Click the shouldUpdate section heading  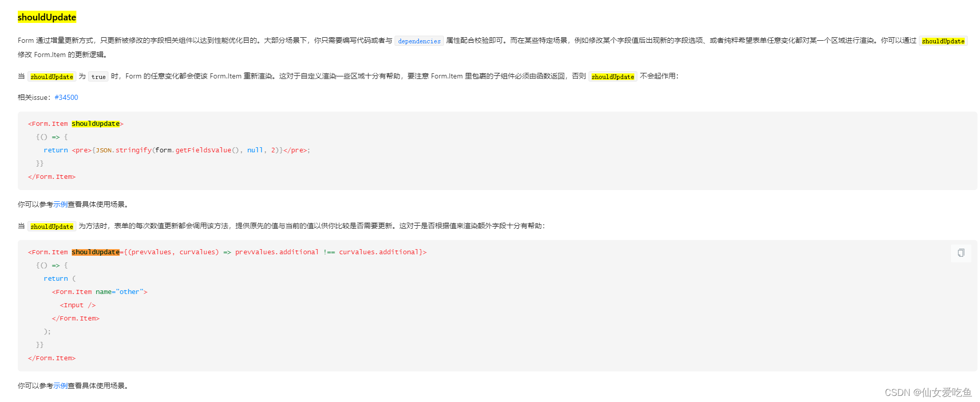click(47, 17)
